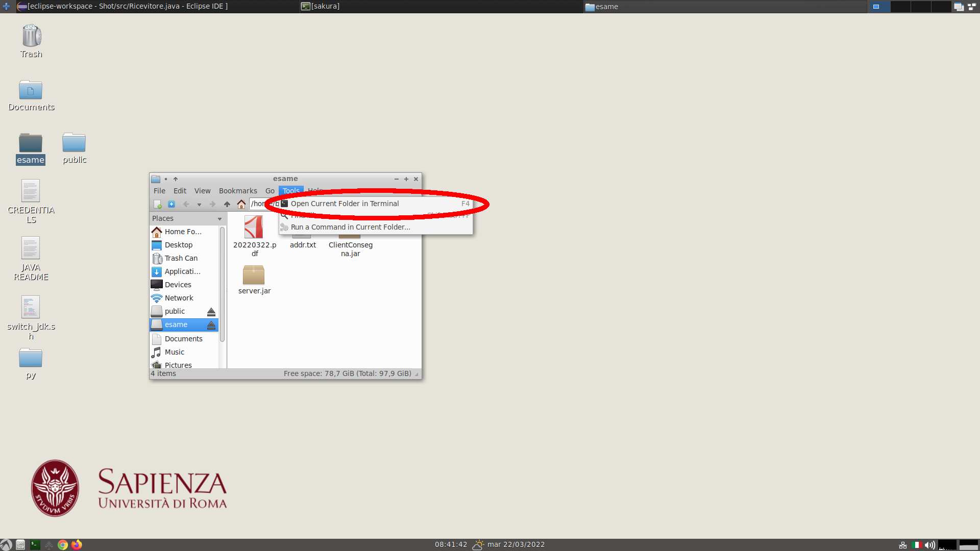Open Network in Places sidebar
The width and height of the screenshot is (980, 551).
coord(179,298)
